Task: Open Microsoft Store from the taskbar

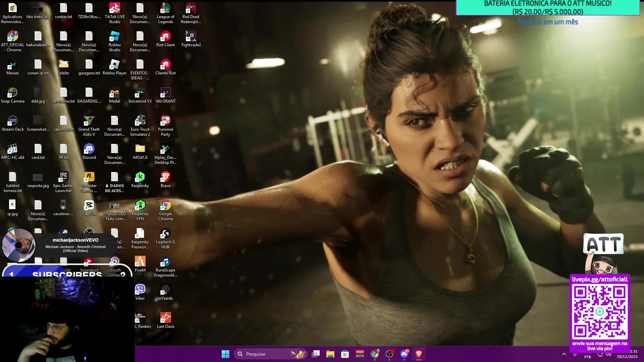Action: pos(345,354)
